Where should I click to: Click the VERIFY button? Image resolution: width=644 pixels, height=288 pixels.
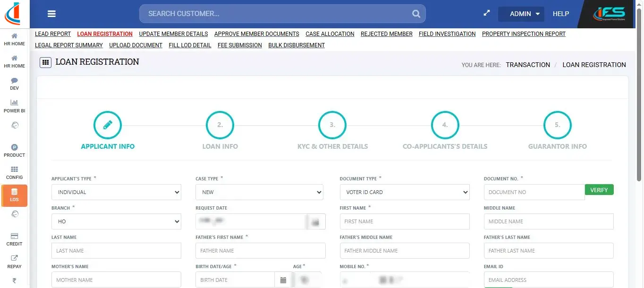tap(599, 190)
